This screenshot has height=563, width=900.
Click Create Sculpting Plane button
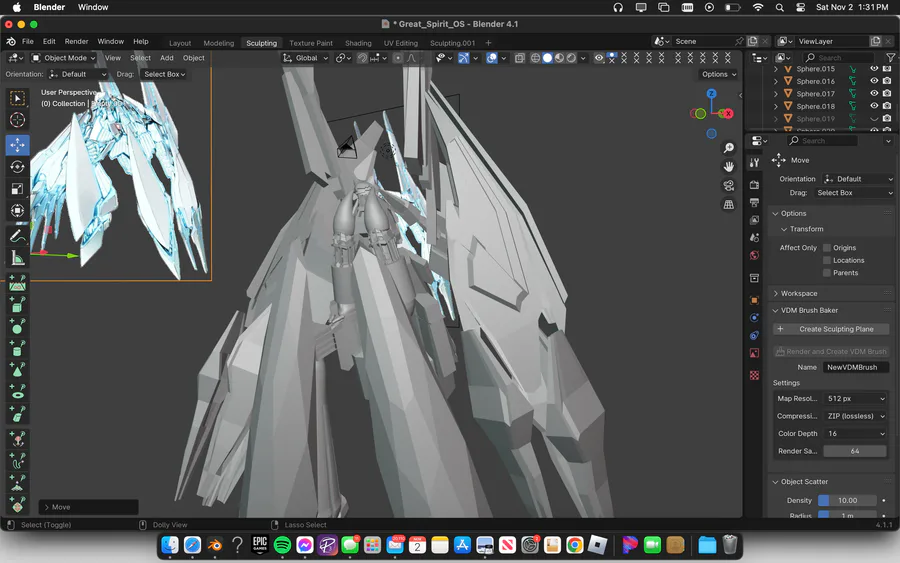point(831,329)
